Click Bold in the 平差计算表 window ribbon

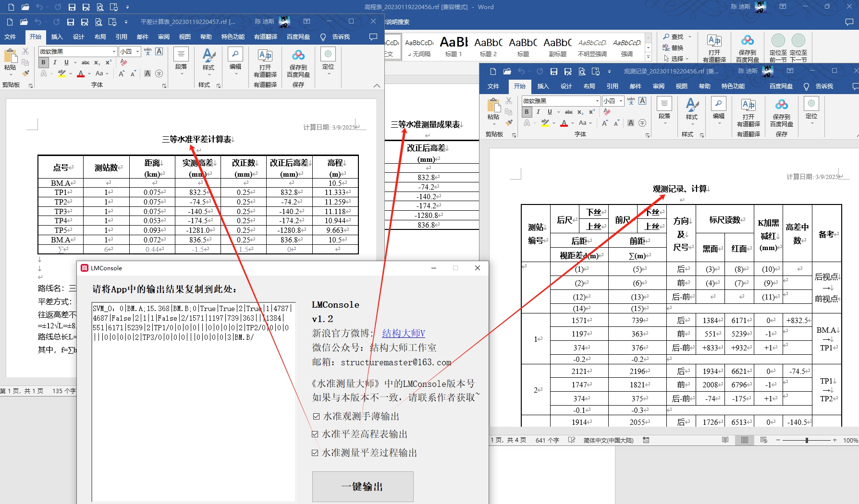tap(43, 62)
